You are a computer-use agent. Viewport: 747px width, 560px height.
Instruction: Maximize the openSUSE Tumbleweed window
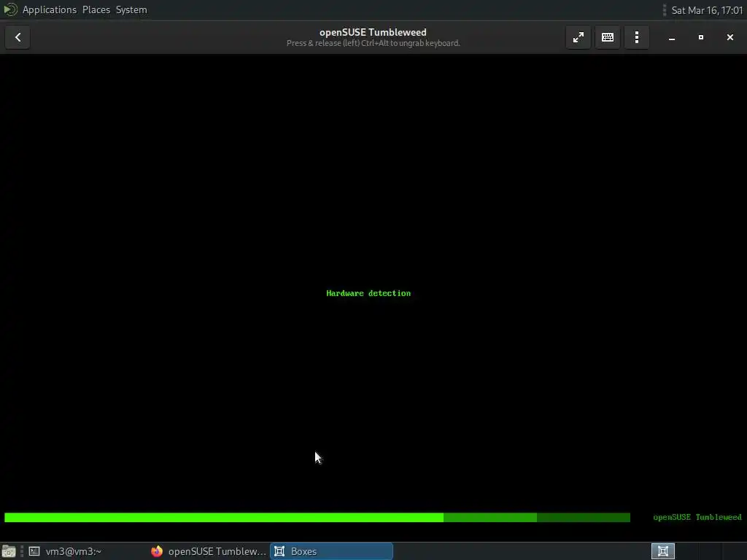701,37
